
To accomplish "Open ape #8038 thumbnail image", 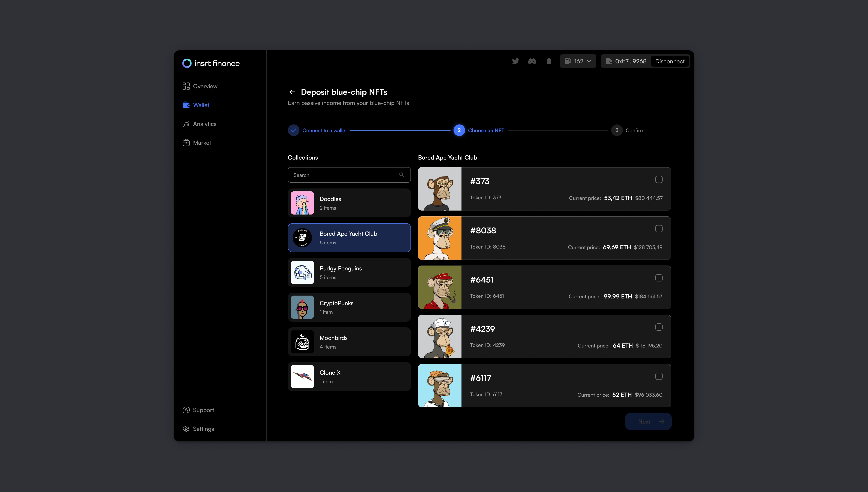I will point(440,238).
